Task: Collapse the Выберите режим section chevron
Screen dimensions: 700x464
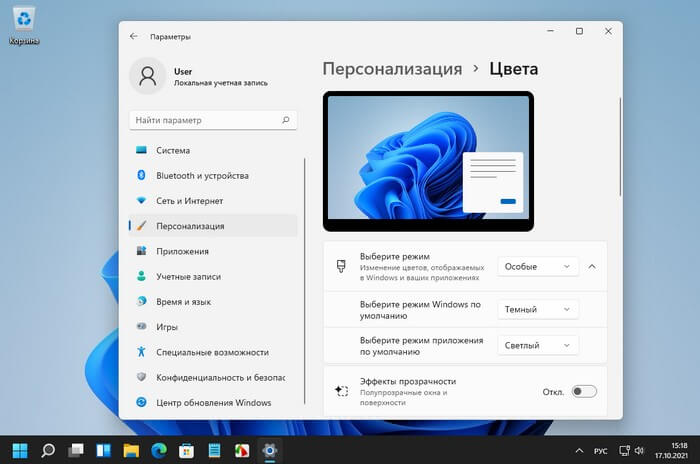Action: tap(592, 266)
